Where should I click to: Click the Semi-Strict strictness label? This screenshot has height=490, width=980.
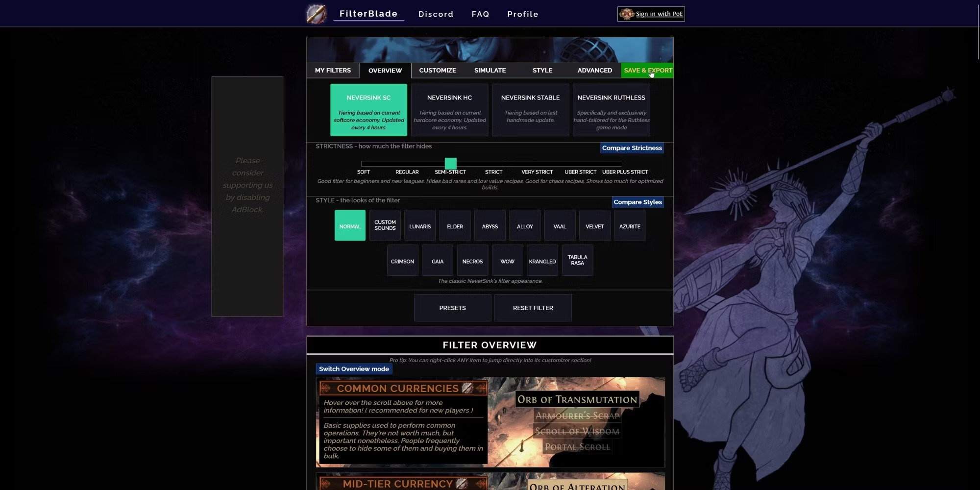point(450,172)
